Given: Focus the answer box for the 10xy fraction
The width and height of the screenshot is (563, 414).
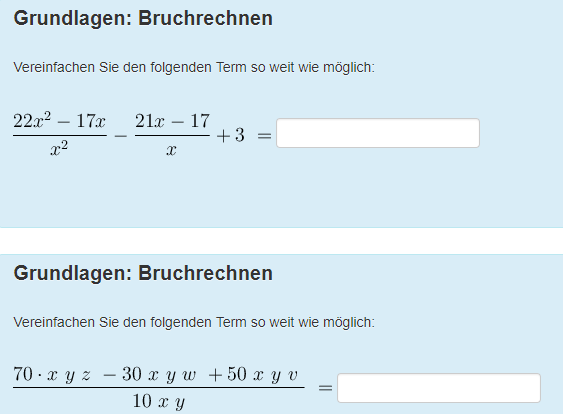Looking at the screenshot, I should click(x=439, y=388).
